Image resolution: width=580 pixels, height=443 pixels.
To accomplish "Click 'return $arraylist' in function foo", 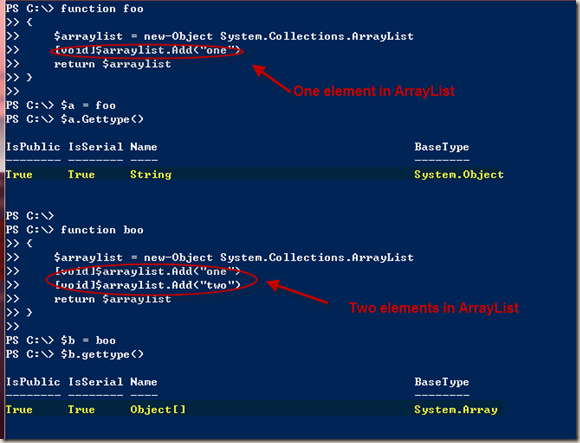I will coord(112,64).
